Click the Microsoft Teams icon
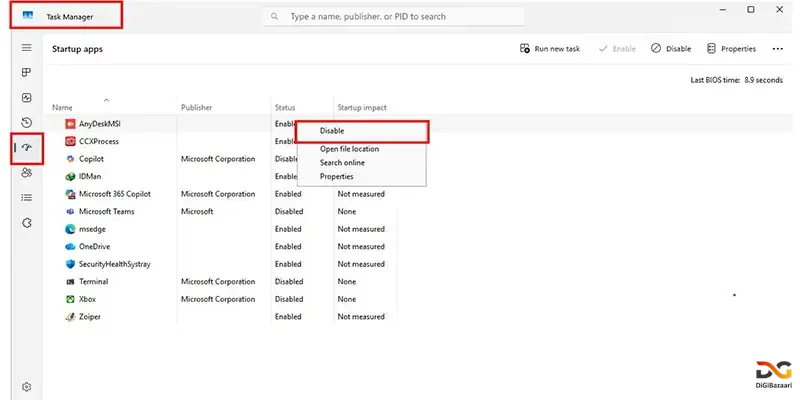 (70, 211)
